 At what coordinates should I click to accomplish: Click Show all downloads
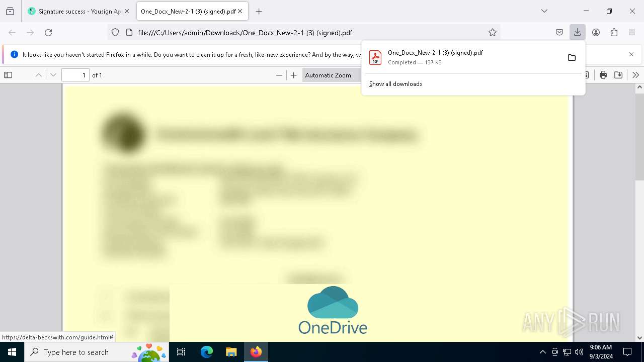pyautogui.click(x=395, y=84)
